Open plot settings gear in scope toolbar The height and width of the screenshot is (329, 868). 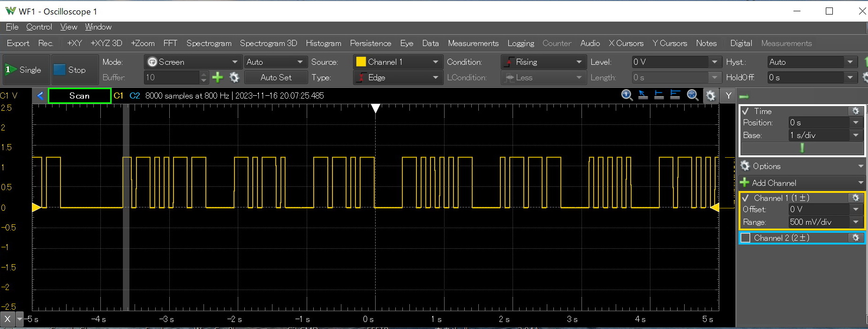coord(710,96)
